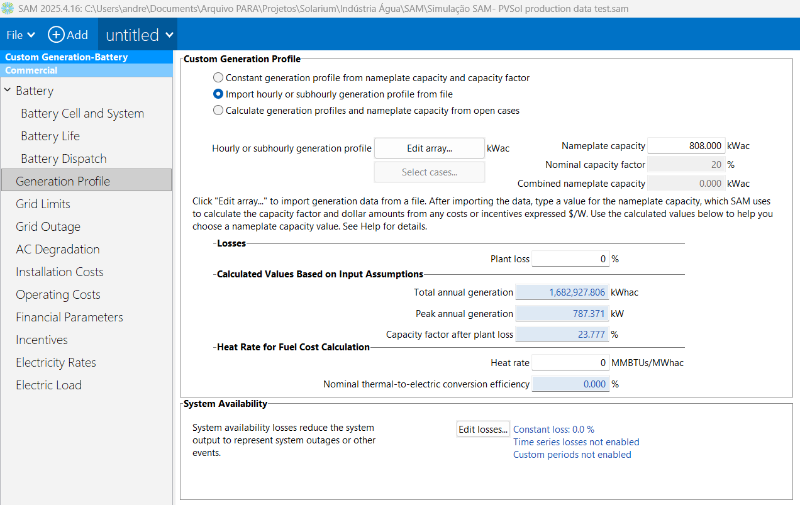Click the plus icon of the Add button

coord(56,35)
